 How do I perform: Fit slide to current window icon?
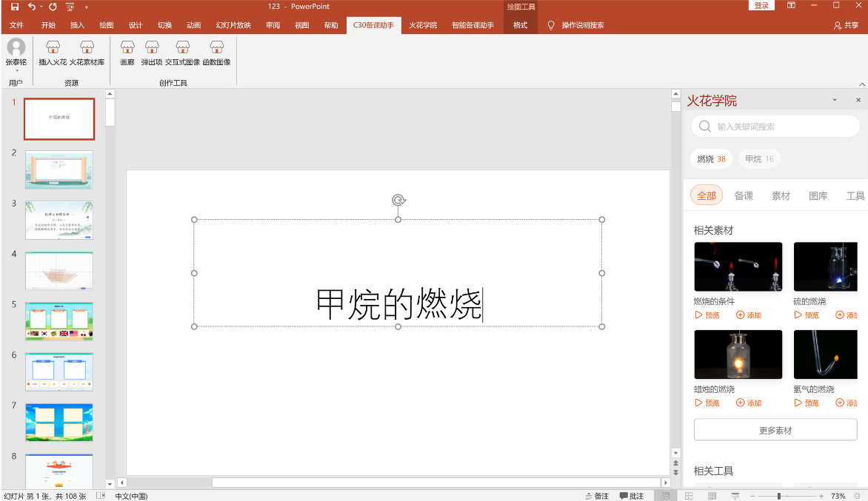857,496
